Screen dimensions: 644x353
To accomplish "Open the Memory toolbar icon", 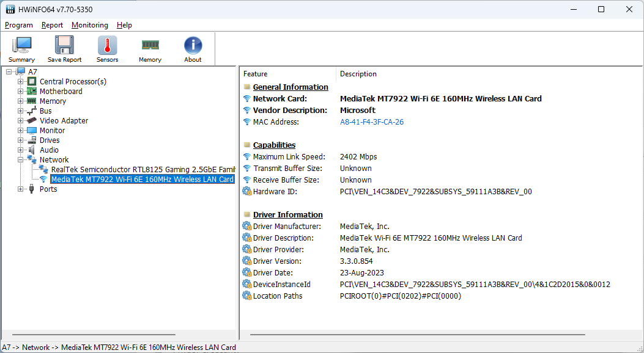I will [150, 45].
